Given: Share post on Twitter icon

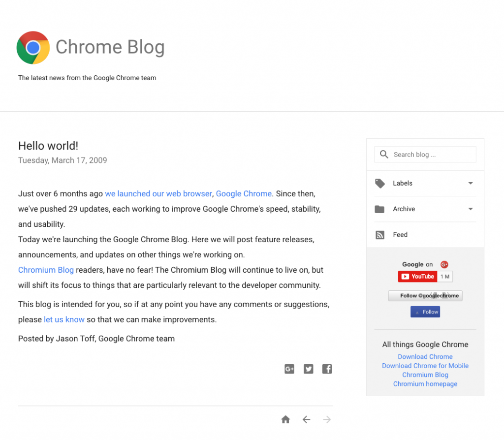Looking at the screenshot, I should pyautogui.click(x=308, y=369).
